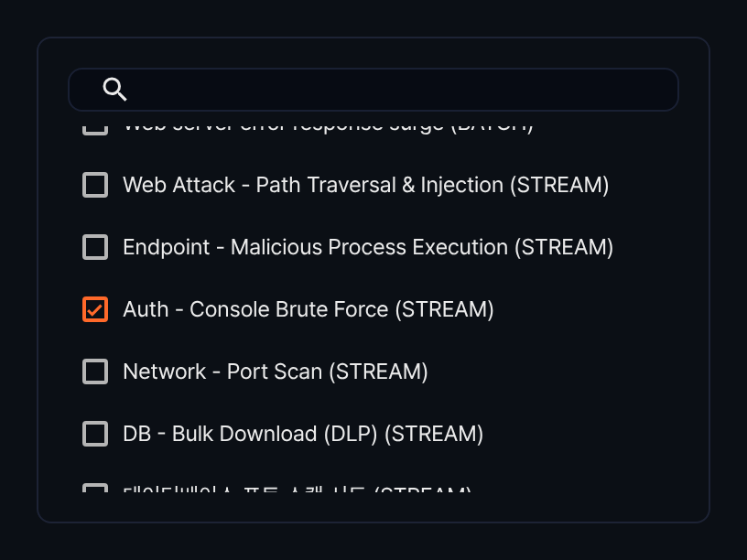This screenshot has height=560, width=747.
Task: Tick the Network Port Scan checkbox
Action: [x=95, y=372]
